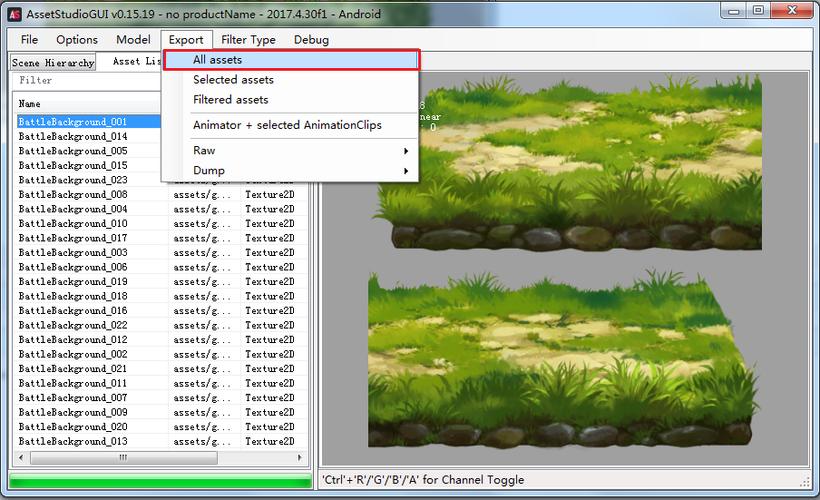Viewport: 820px width, 500px height.
Task: Click the Filter text field
Action: pos(86,81)
